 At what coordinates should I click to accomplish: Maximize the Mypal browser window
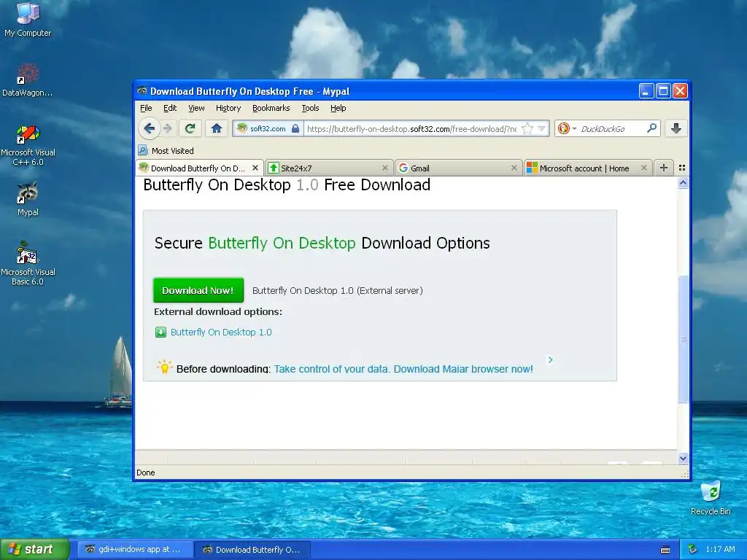[663, 90]
